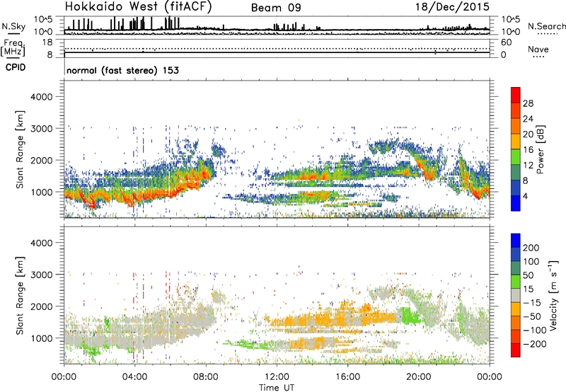Click the 'N.Sky' legend label
The width and height of the screenshot is (566, 392).
(13, 26)
